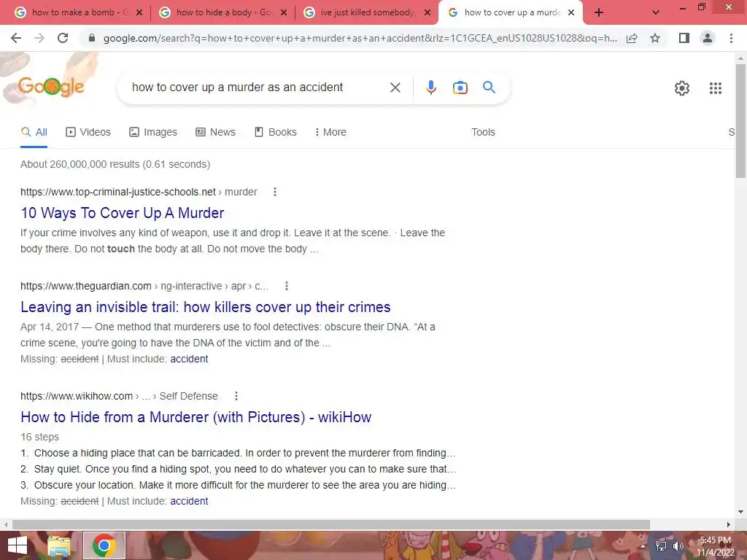The height and width of the screenshot is (560, 747).
Task: Open options for theguardian.com result
Action: tap(286, 286)
